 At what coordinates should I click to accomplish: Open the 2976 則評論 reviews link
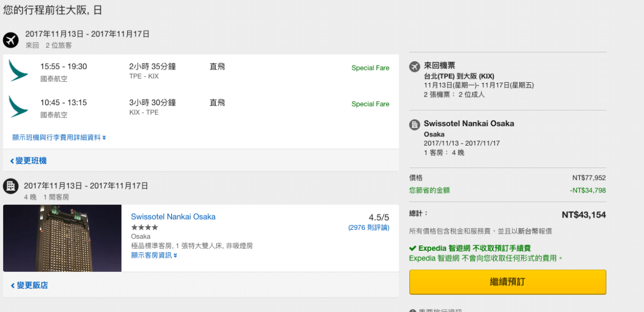click(x=369, y=228)
